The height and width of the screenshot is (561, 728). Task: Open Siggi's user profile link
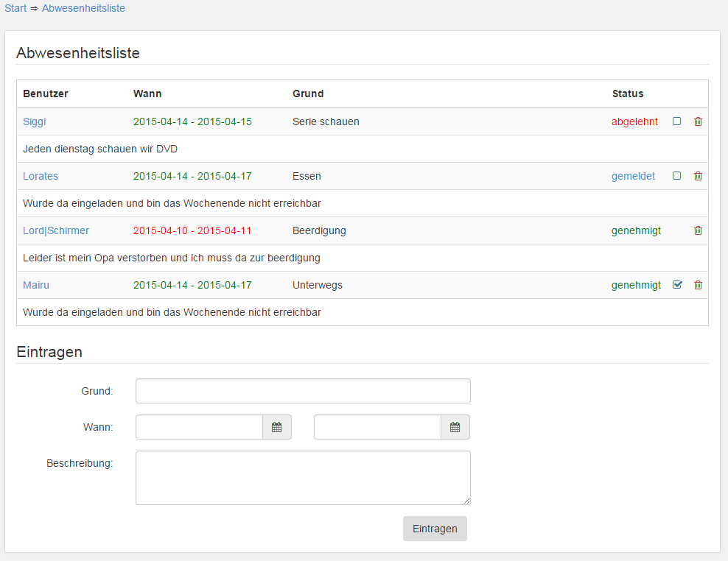pyautogui.click(x=35, y=121)
